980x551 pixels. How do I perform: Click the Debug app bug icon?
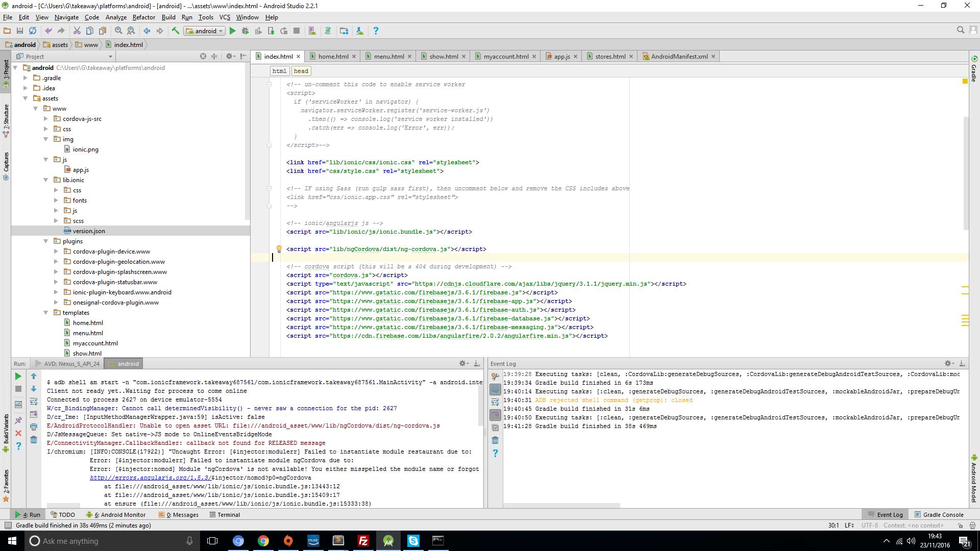point(245,31)
